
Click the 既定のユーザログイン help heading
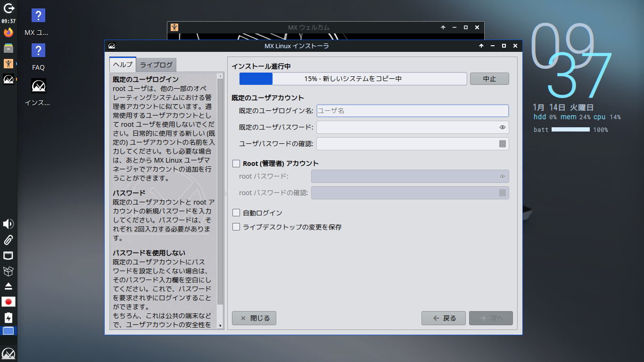point(146,79)
